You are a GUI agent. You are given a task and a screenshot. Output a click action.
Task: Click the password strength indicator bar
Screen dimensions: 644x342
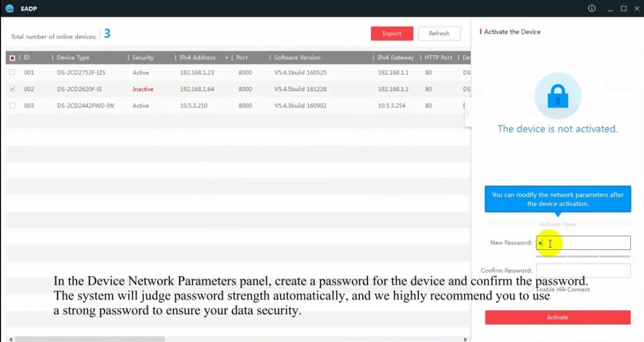pyautogui.click(x=583, y=256)
